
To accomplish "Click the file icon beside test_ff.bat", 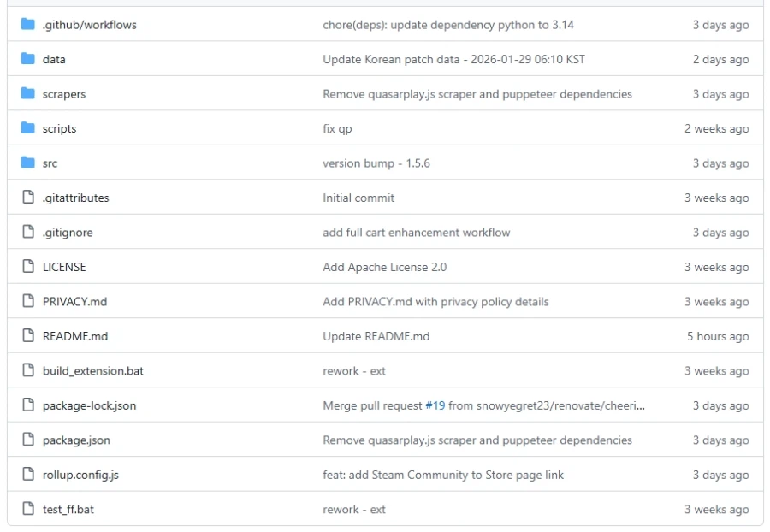I will click(27, 510).
